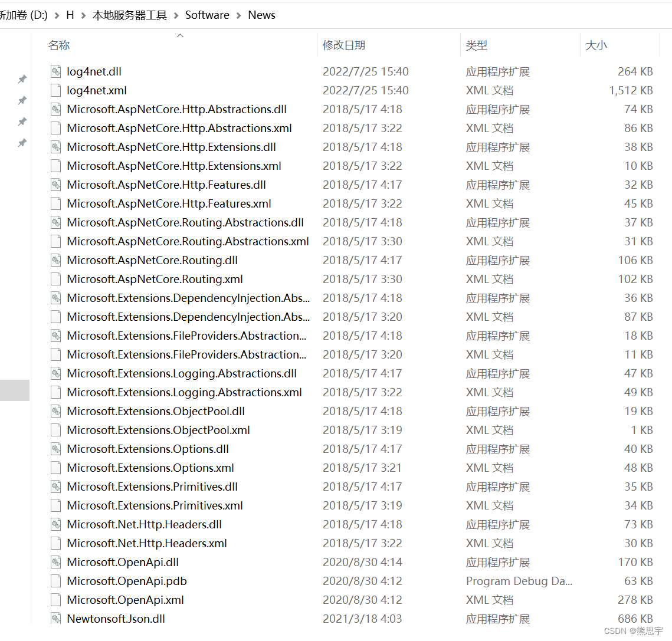Select file Microsoft.AspNetCore.Routing.Abstractions.xml

188,241
